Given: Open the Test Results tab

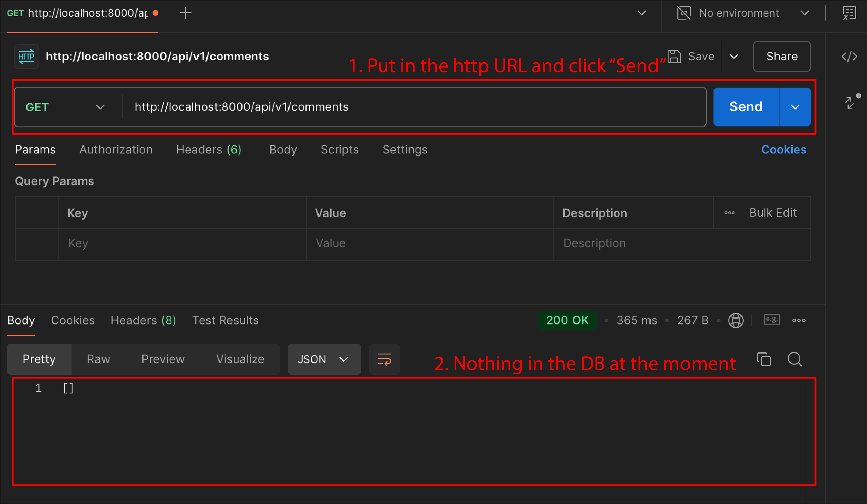Looking at the screenshot, I should (x=225, y=320).
